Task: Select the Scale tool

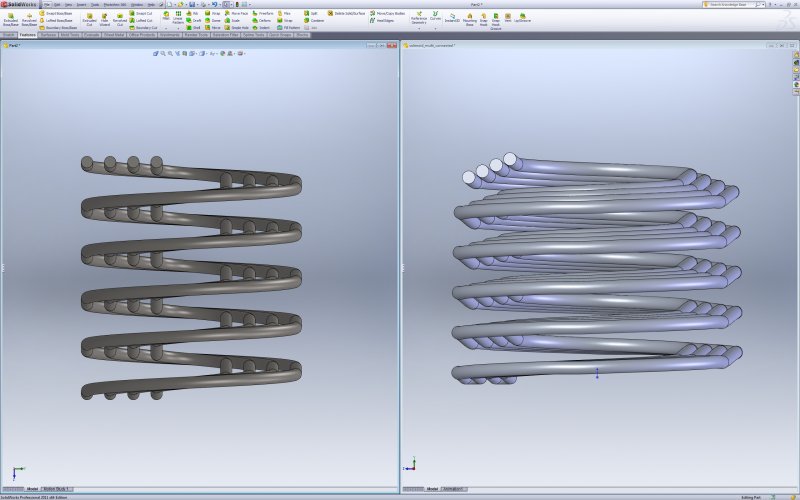Action: tap(232, 20)
